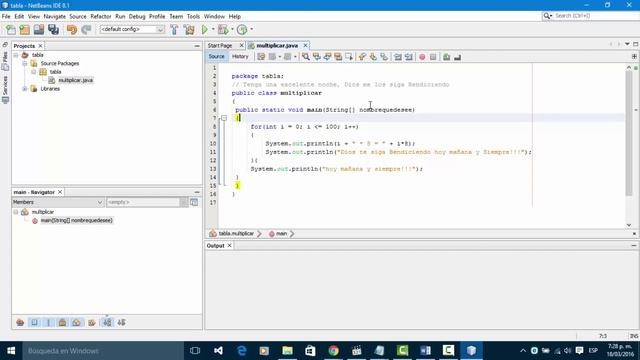Viewport: 640px width, 360px height.
Task: Open Chrome from the Windows taskbar
Action: [333, 351]
